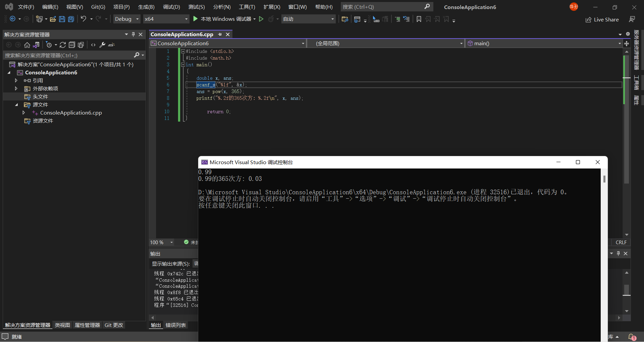
Task: Select ConsoleApplication6.cpp in the solution tree
Action: click(x=71, y=113)
